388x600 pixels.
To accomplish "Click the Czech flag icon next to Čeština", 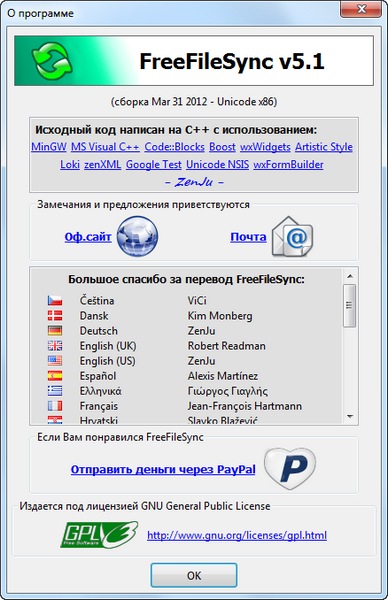I will pos(55,300).
